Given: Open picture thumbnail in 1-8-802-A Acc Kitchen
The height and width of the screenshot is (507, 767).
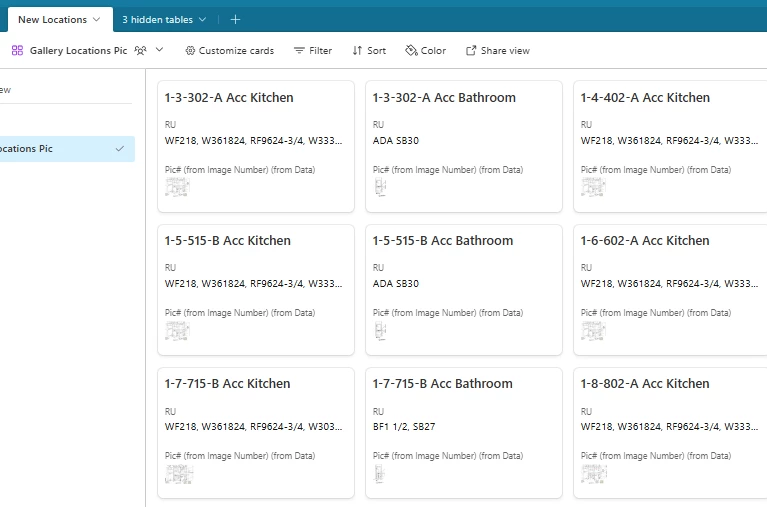Looking at the screenshot, I should tap(594, 474).
